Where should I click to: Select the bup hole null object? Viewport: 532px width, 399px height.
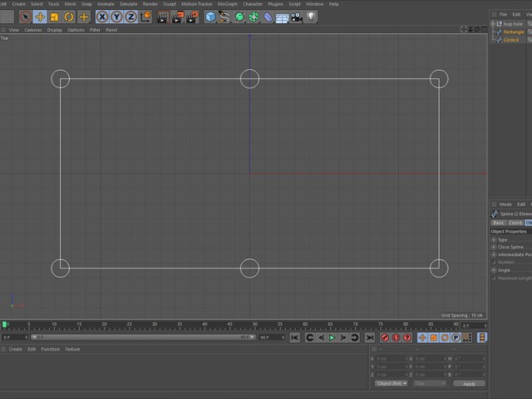pyautogui.click(x=513, y=24)
